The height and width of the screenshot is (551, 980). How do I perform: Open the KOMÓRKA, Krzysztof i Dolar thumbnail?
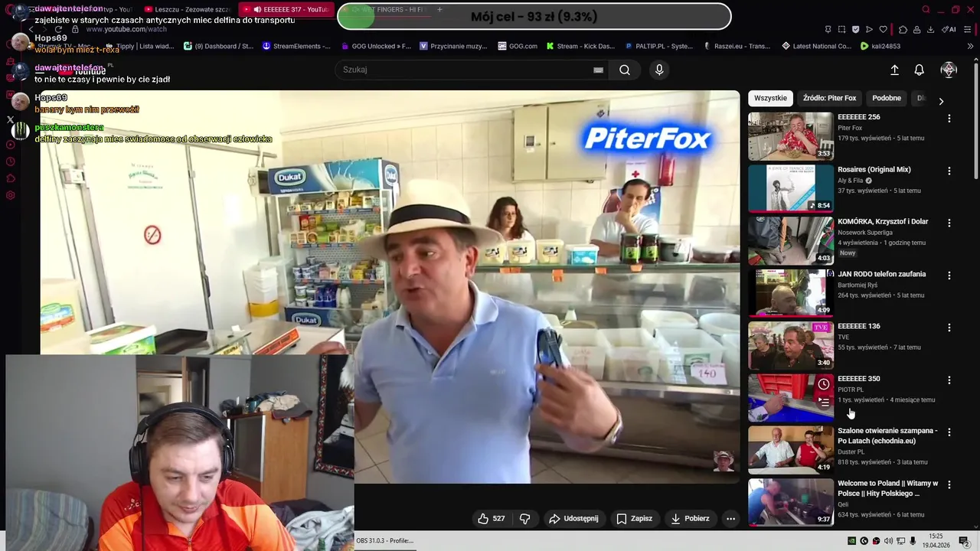[791, 240]
